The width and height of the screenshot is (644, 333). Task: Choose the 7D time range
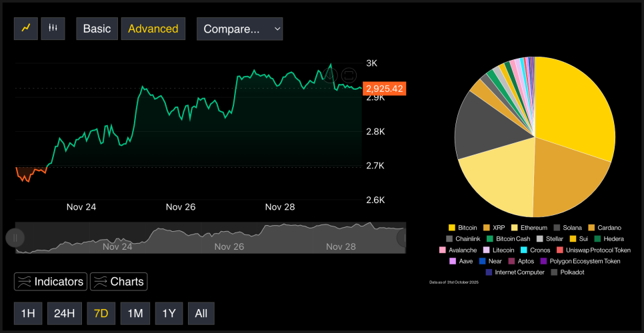coord(101,314)
